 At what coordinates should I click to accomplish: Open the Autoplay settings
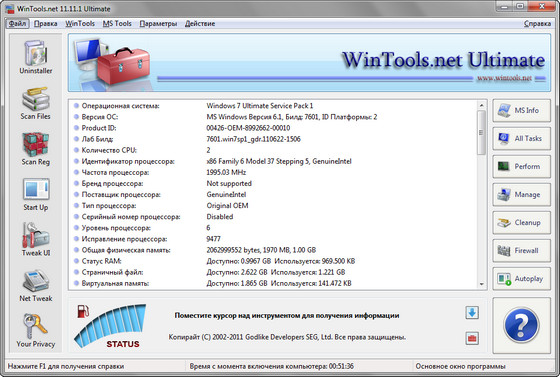pos(521,278)
